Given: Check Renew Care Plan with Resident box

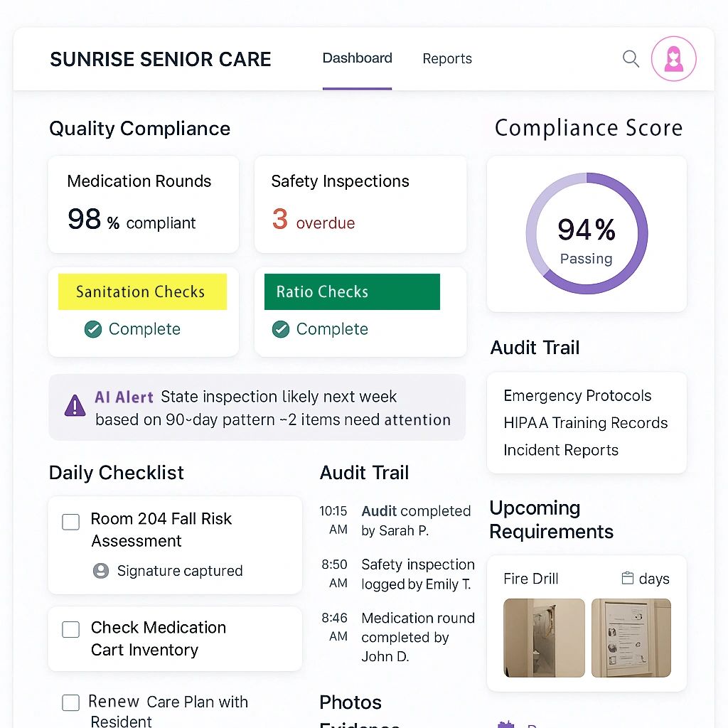Looking at the screenshot, I should [x=71, y=703].
